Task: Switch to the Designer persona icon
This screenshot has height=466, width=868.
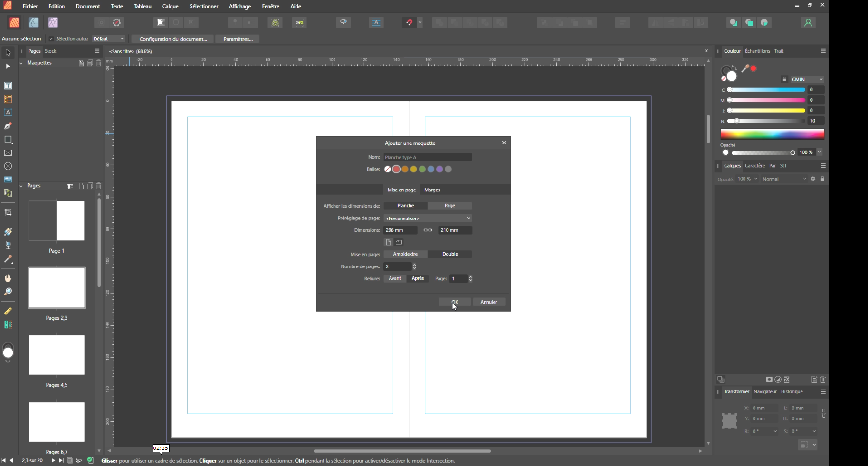Action: pyautogui.click(x=34, y=22)
